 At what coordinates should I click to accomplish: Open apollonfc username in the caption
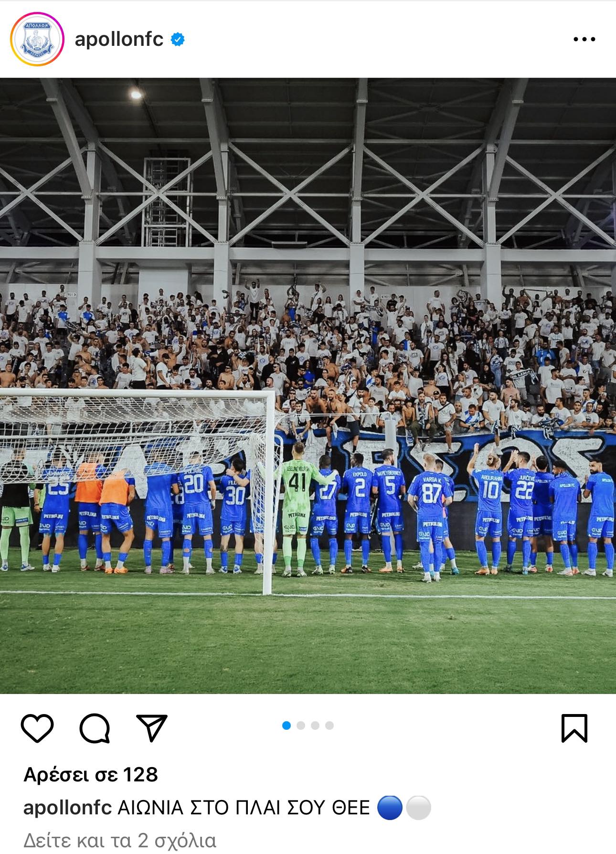[67, 808]
